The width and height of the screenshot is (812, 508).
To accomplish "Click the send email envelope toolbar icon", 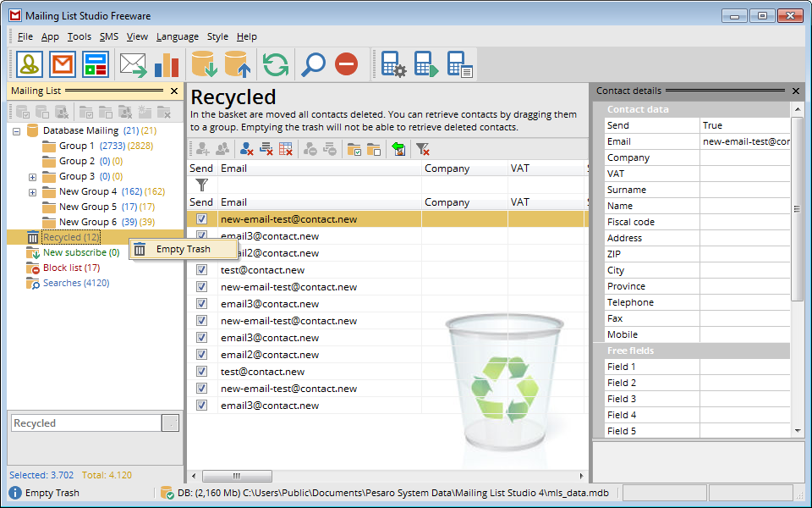I will coord(132,64).
